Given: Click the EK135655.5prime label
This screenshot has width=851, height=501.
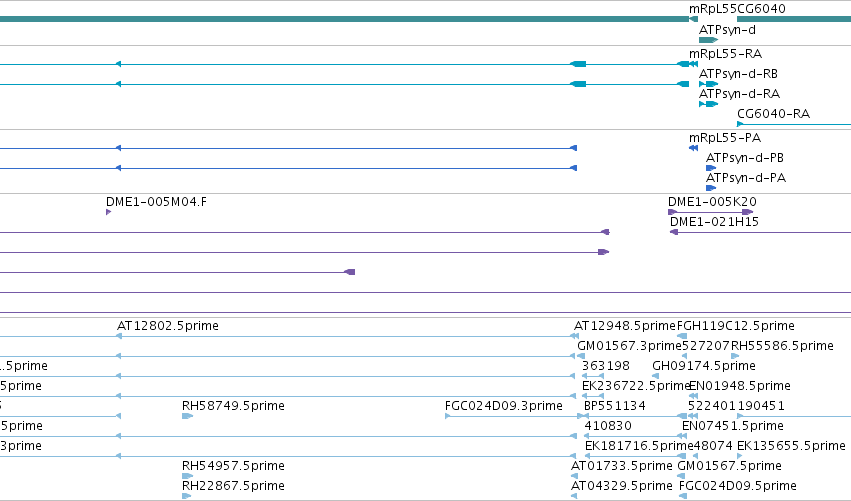Looking at the screenshot, I should [791, 446].
